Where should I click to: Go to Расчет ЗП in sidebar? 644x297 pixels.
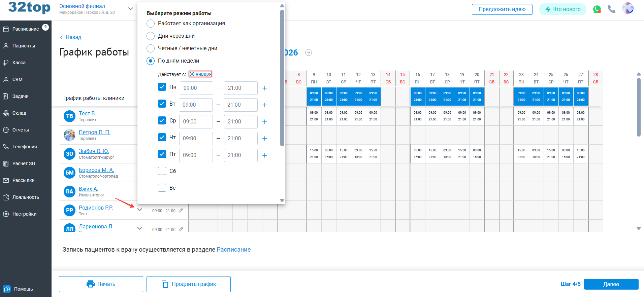24,163
